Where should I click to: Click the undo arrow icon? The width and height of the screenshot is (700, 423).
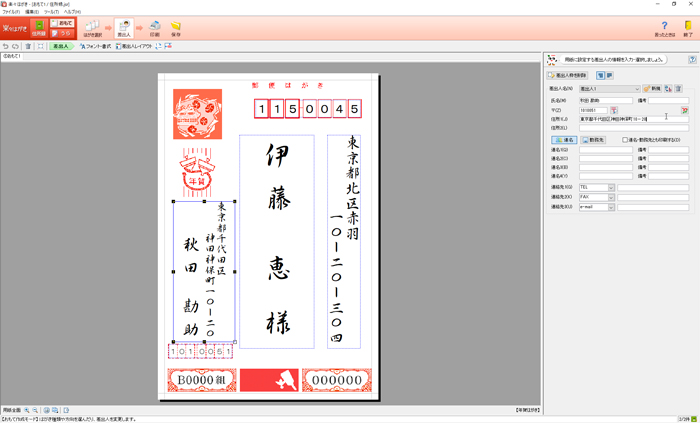tap(6, 46)
